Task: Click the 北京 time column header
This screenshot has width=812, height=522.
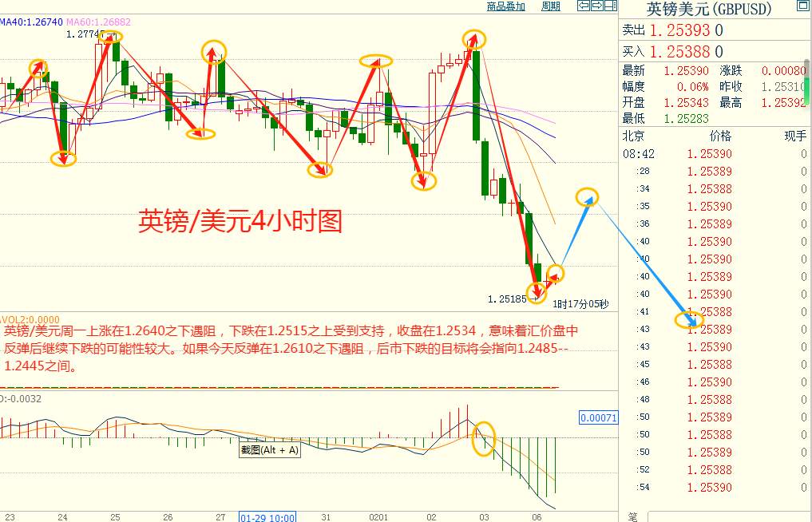Action: 633,136
